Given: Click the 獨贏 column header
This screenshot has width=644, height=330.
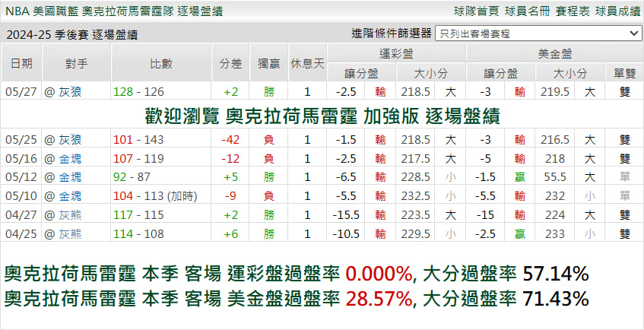Looking at the screenshot, I should tap(268, 64).
